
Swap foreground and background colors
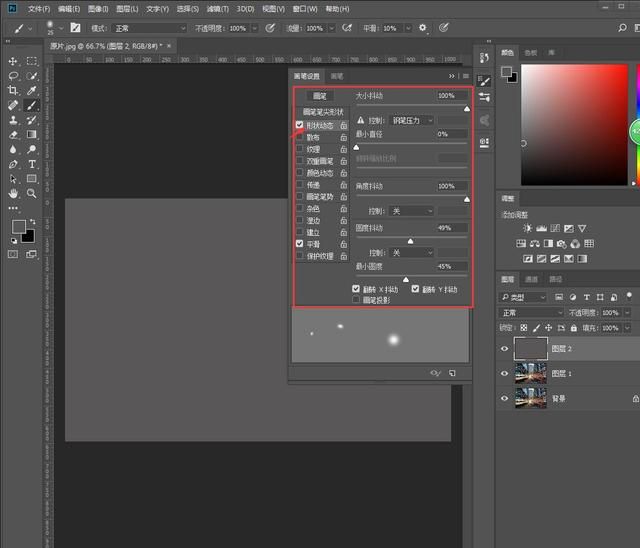[32, 222]
